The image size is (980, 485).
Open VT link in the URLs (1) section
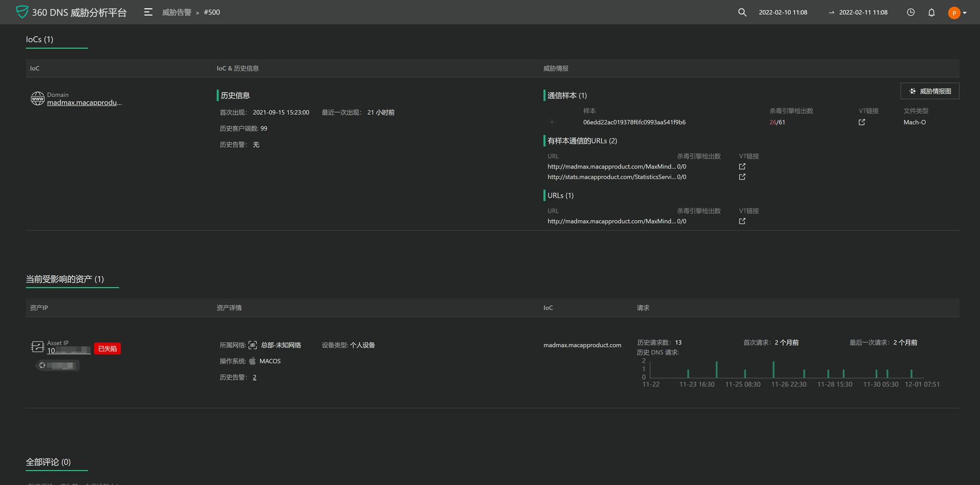[x=742, y=221]
